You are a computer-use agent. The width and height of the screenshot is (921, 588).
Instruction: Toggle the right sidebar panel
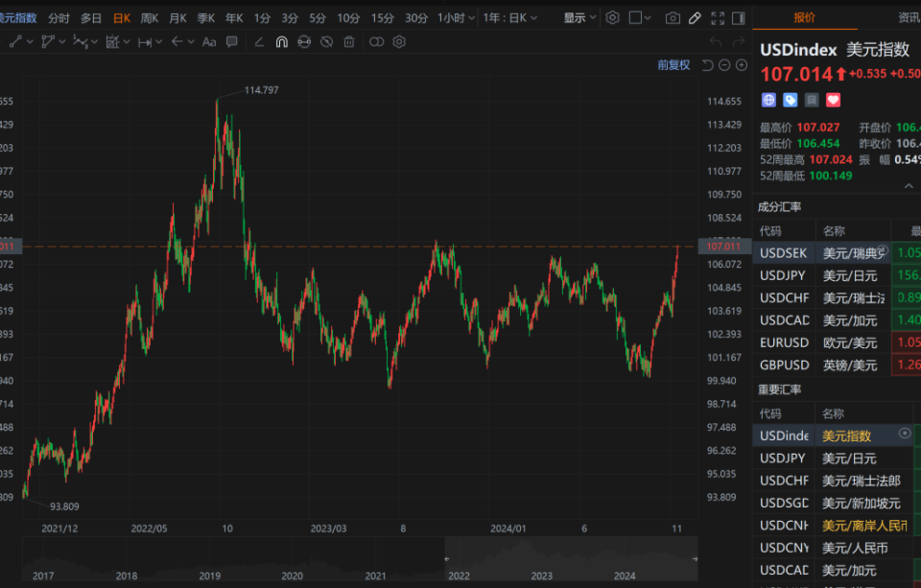tap(739, 18)
